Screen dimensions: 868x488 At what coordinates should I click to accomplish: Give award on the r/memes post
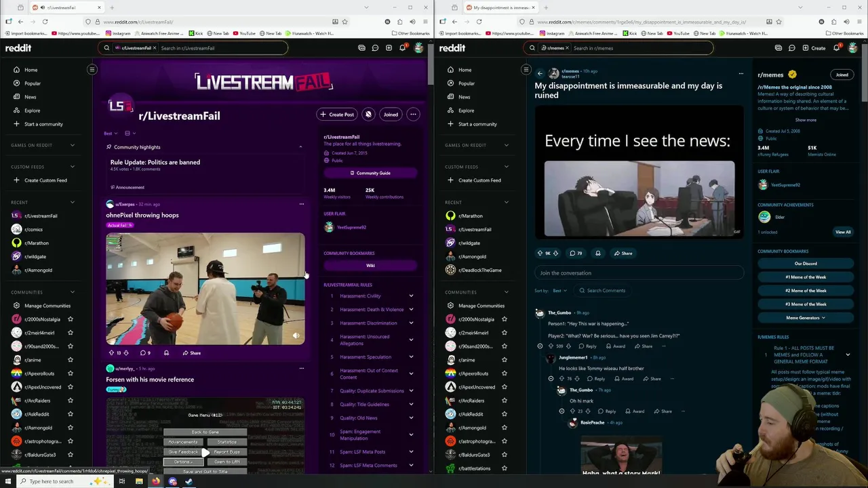[598, 253]
